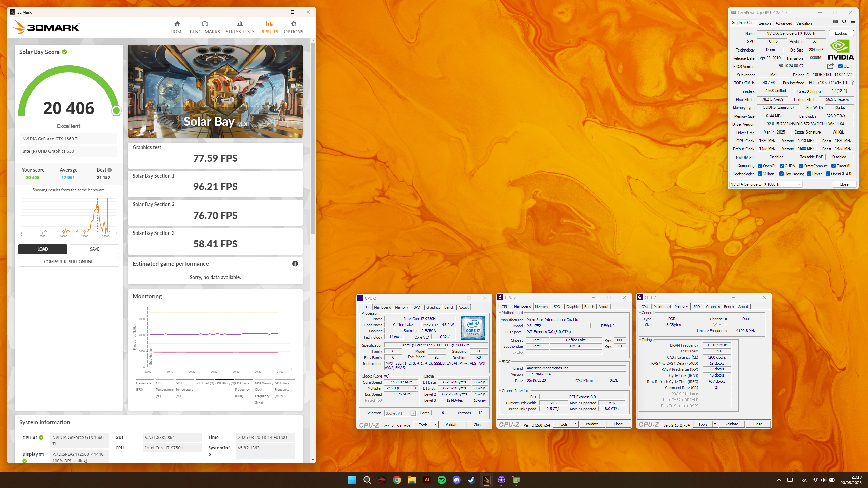The width and height of the screenshot is (868, 488).
Task: Open the GPU-Z hamburger menu
Action: coord(853,22)
